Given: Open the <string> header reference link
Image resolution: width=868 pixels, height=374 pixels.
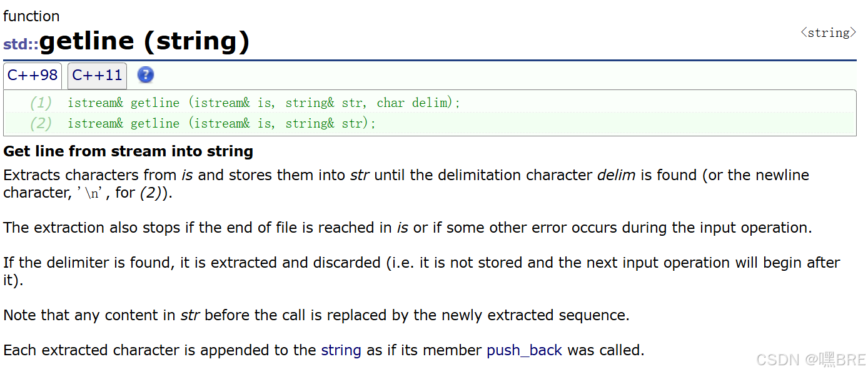Looking at the screenshot, I should point(827,33).
